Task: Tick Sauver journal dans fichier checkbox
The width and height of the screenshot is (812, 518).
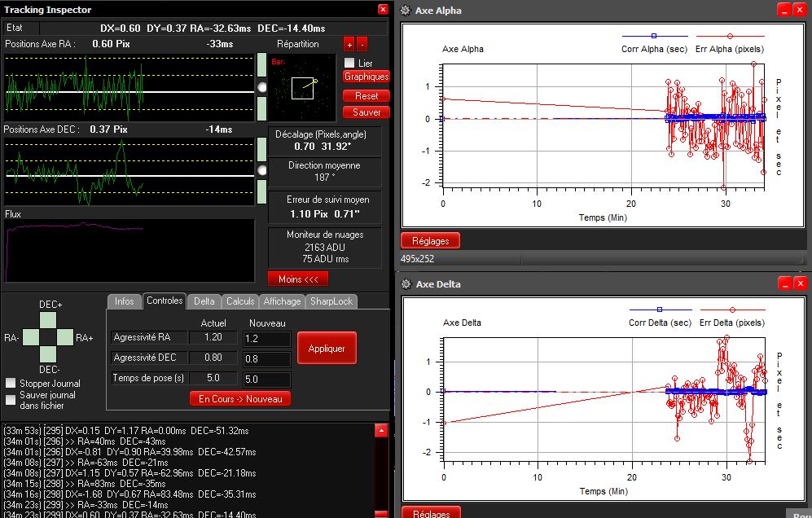Action: coord(11,400)
